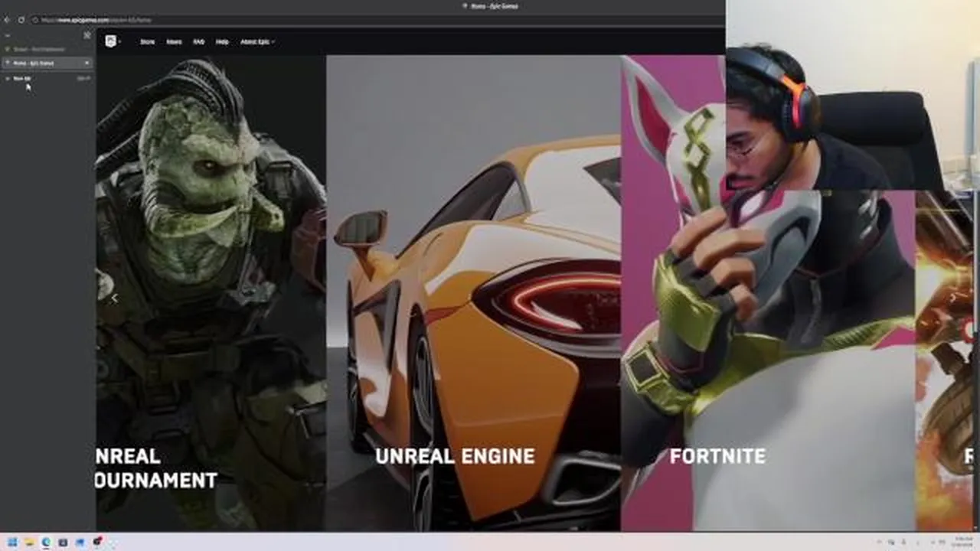Image resolution: width=980 pixels, height=551 pixels.
Task: Open the FAQ menu item
Action: tap(199, 41)
